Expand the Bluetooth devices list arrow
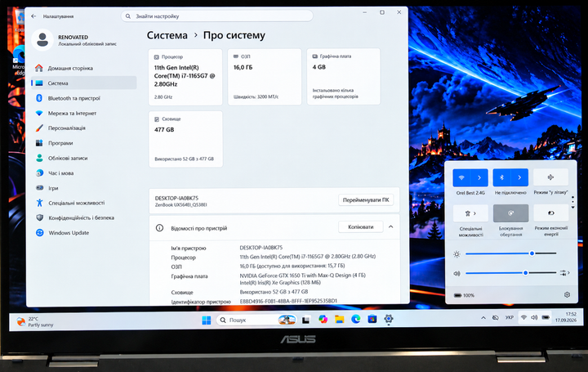The image size is (588, 372). [x=519, y=177]
